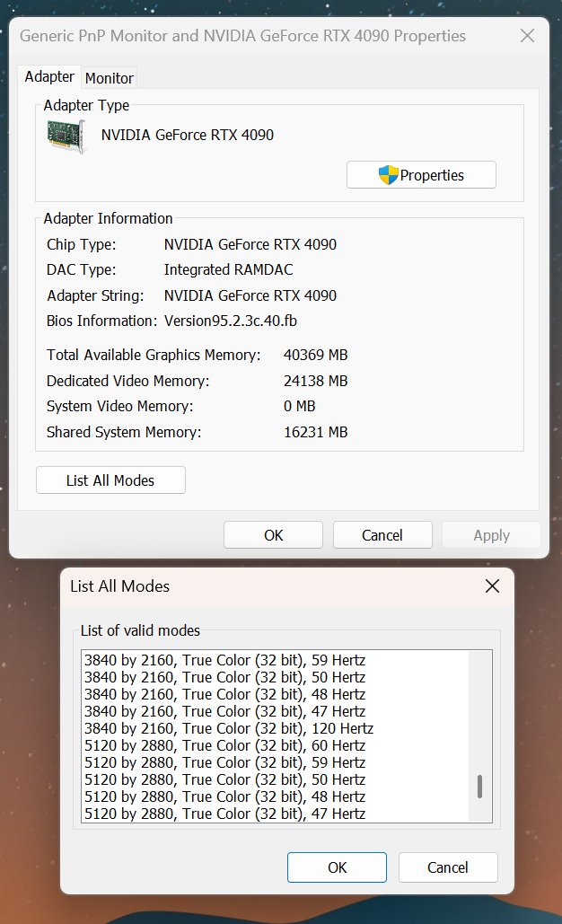Click Cancel in List All Modes dialog
Viewport: 562px width, 924px height.
(x=448, y=867)
